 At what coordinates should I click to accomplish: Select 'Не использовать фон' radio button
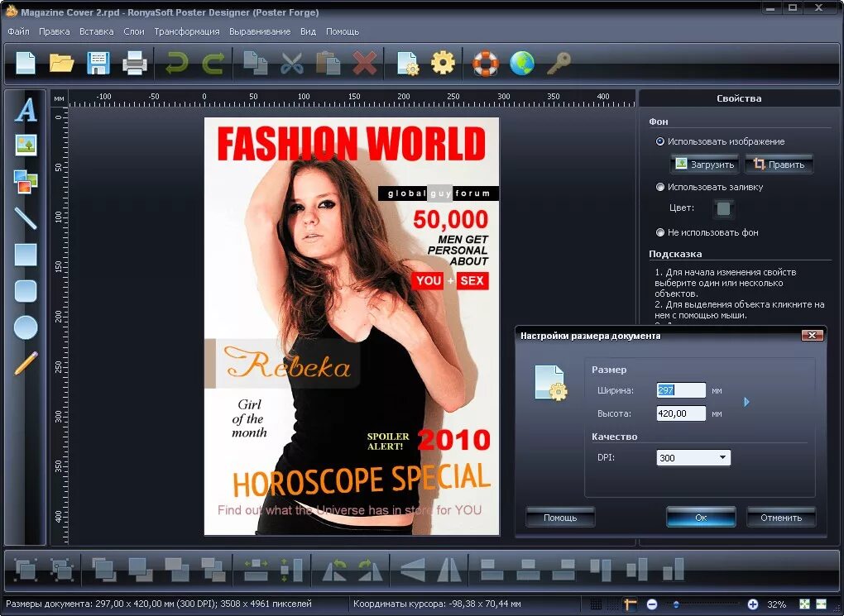click(660, 232)
